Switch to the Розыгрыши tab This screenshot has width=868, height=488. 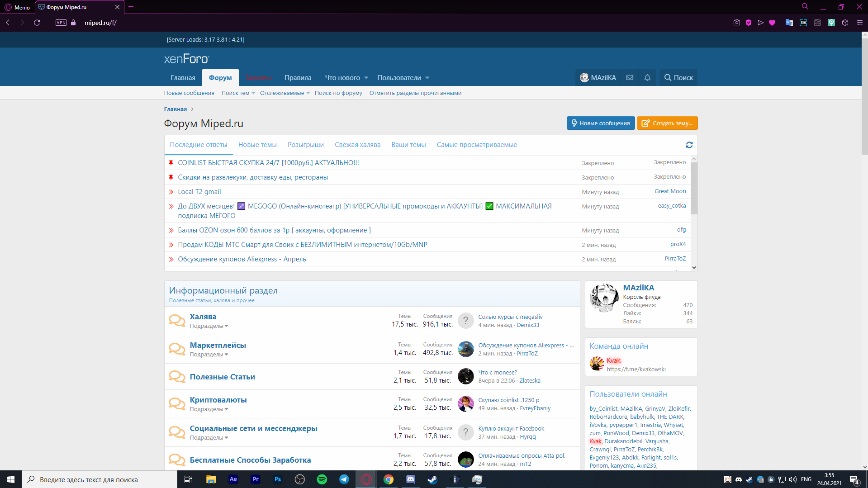[306, 145]
